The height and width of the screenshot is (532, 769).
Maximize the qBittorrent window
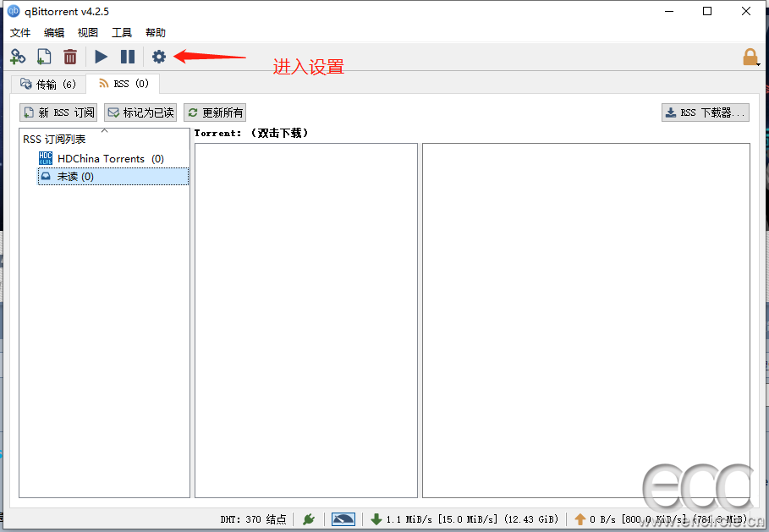[x=707, y=11]
